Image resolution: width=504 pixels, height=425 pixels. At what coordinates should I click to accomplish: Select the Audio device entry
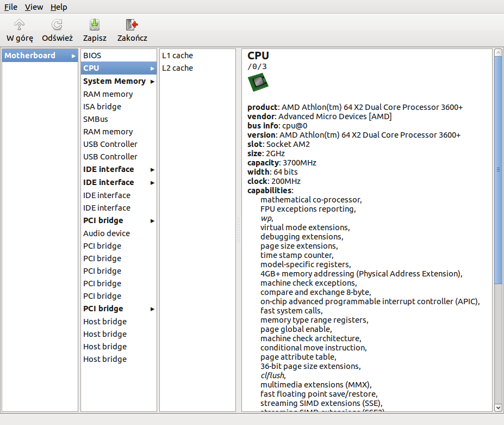point(119,233)
